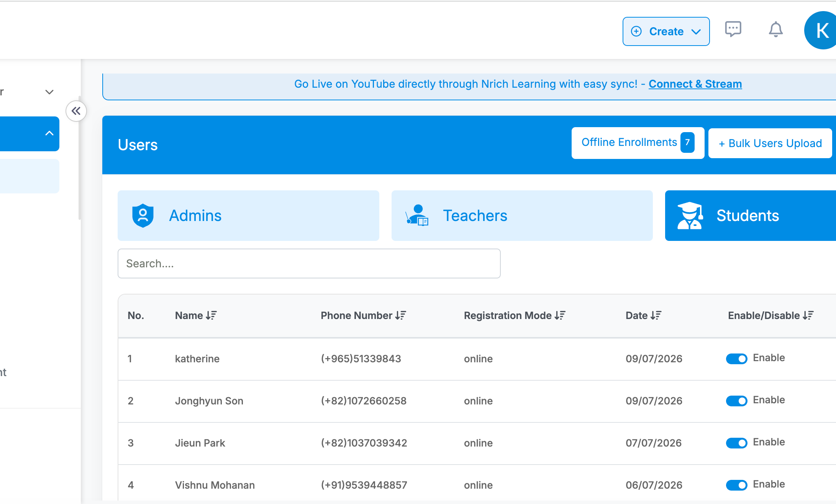Switch to the Admins tab

click(x=248, y=216)
